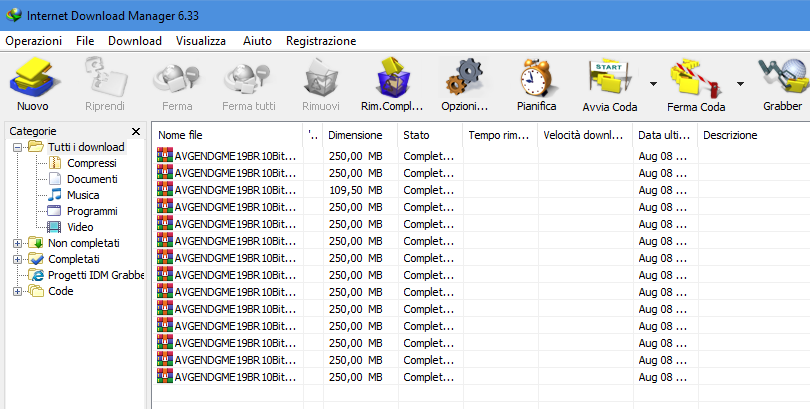
Task: Open the Ferma Coda dropdown arrow
Action: (x=740, y=84)
